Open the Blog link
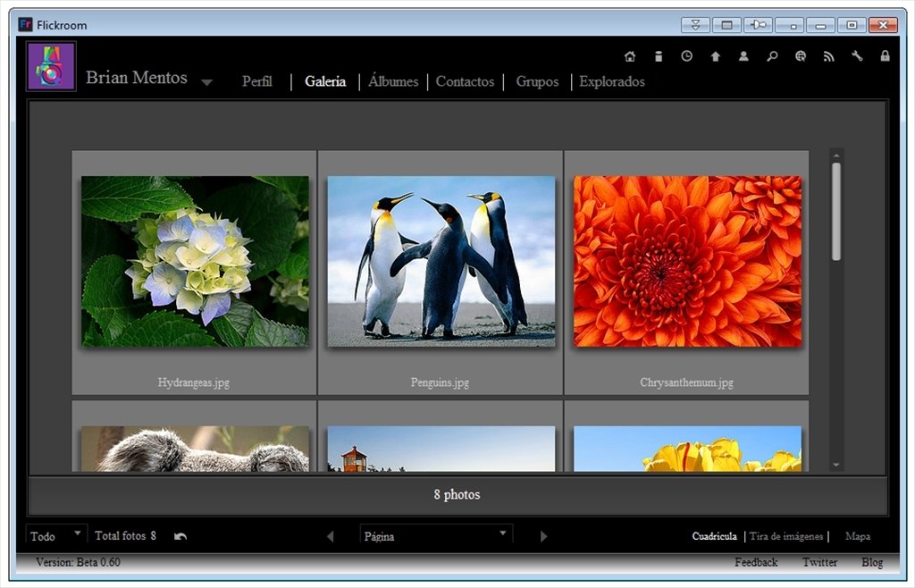This screenshot has width=915, height=588. pyautogui.click(x=872, y=562)
